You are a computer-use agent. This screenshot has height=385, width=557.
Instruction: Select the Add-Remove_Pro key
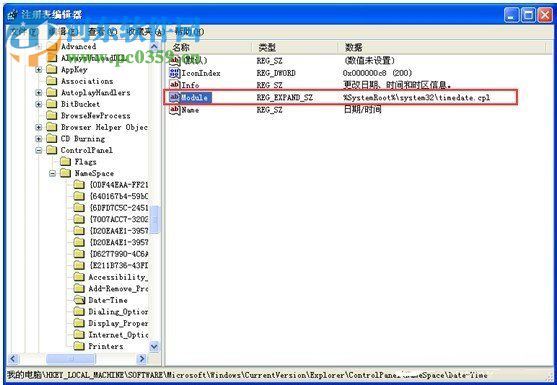click(x=118, y=288)
